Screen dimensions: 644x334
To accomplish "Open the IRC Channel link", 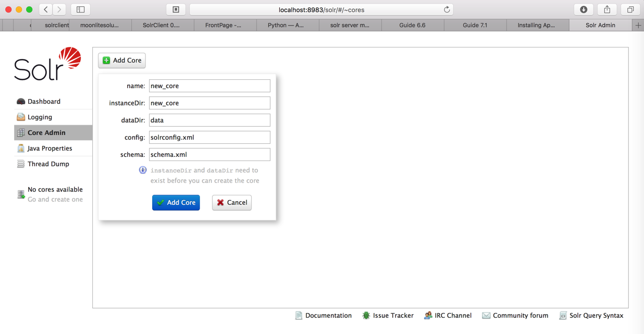I will tap(448, 316).
